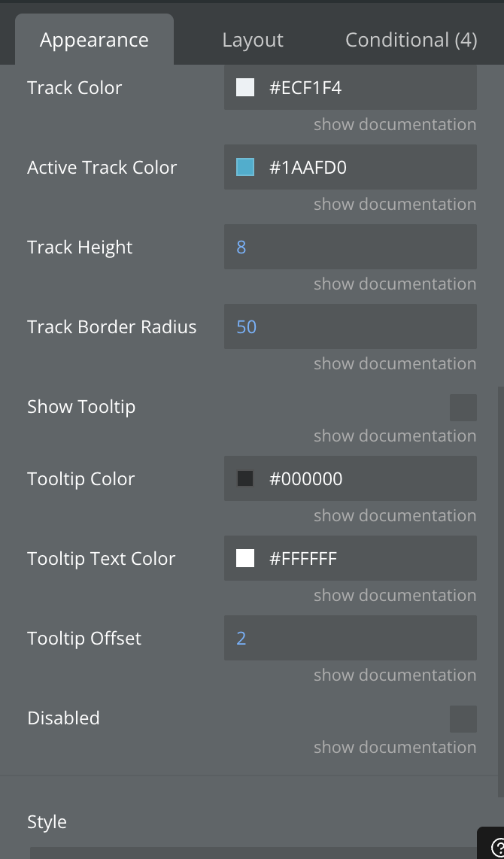Click the #ECF1F4 Track Color hex value
The height and width of the screenshot is (859, 504).
(305, 88)
